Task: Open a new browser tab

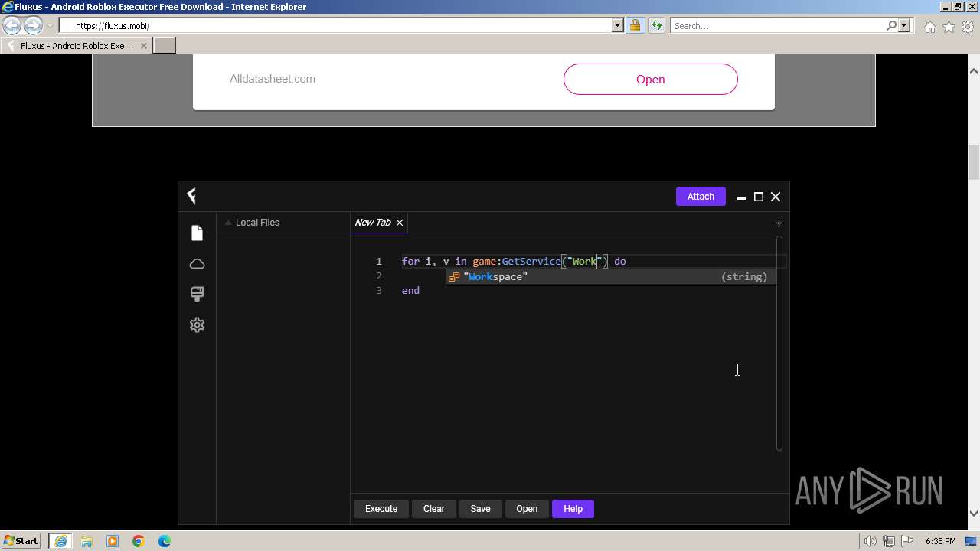Action: coord(165,46)
